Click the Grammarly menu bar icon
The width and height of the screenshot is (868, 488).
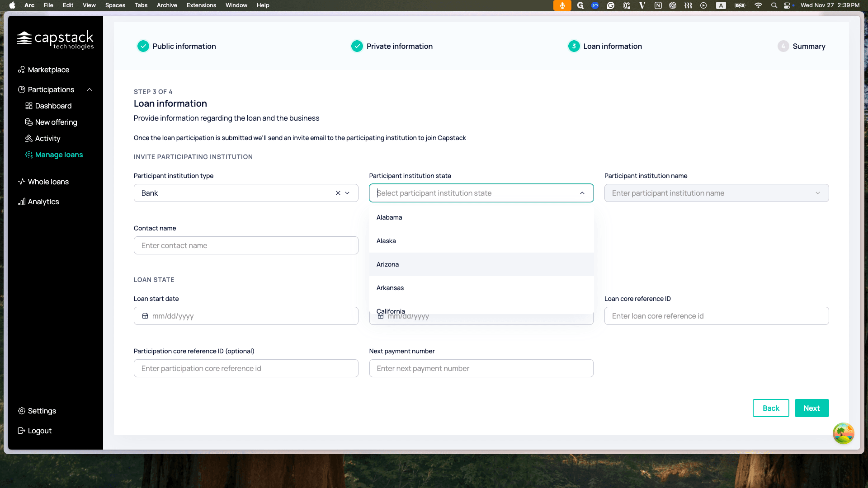611,5
